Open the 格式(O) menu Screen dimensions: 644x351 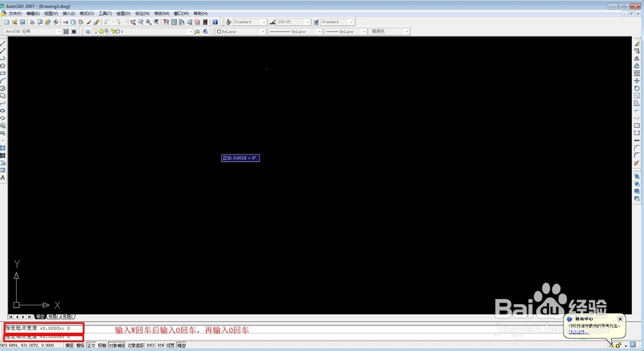coord(87,14)
